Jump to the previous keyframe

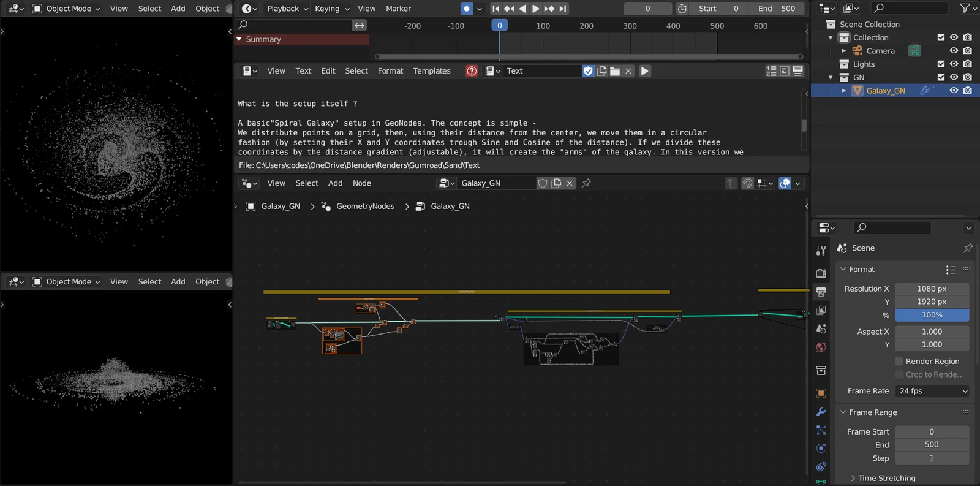pyautogui.click(x=509, y=9)
